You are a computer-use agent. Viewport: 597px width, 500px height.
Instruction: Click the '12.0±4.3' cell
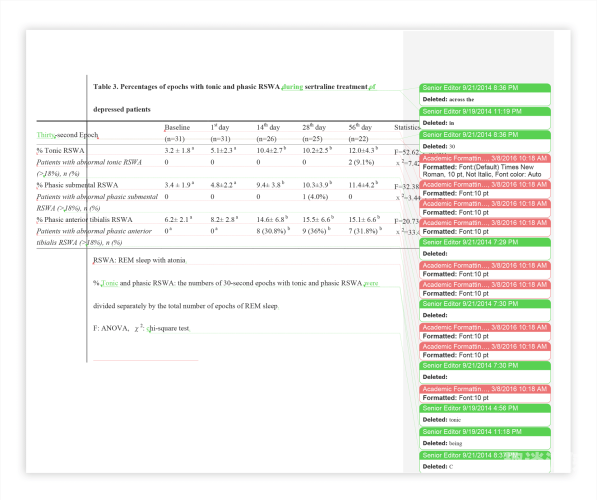click(363, 150)
